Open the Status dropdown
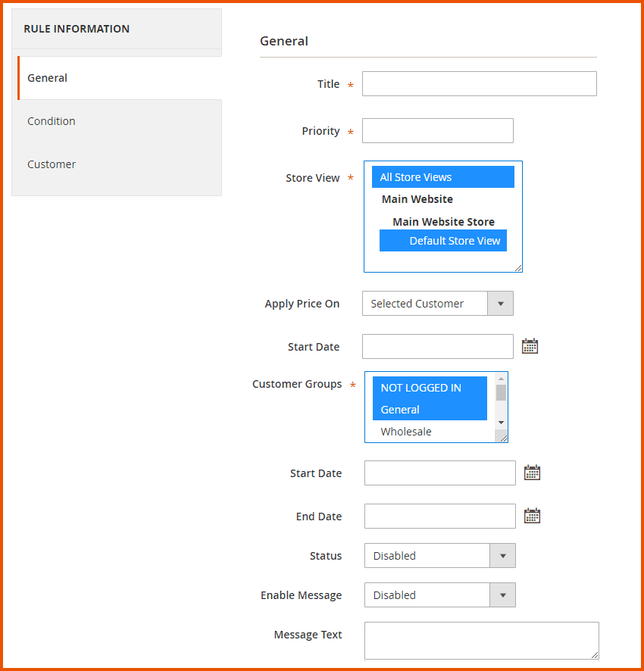644x671 pixels. (502, 556)
